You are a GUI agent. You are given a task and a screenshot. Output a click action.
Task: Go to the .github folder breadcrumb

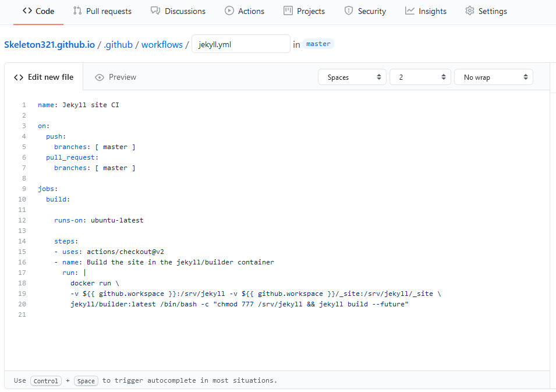click(x=118, y=44)
